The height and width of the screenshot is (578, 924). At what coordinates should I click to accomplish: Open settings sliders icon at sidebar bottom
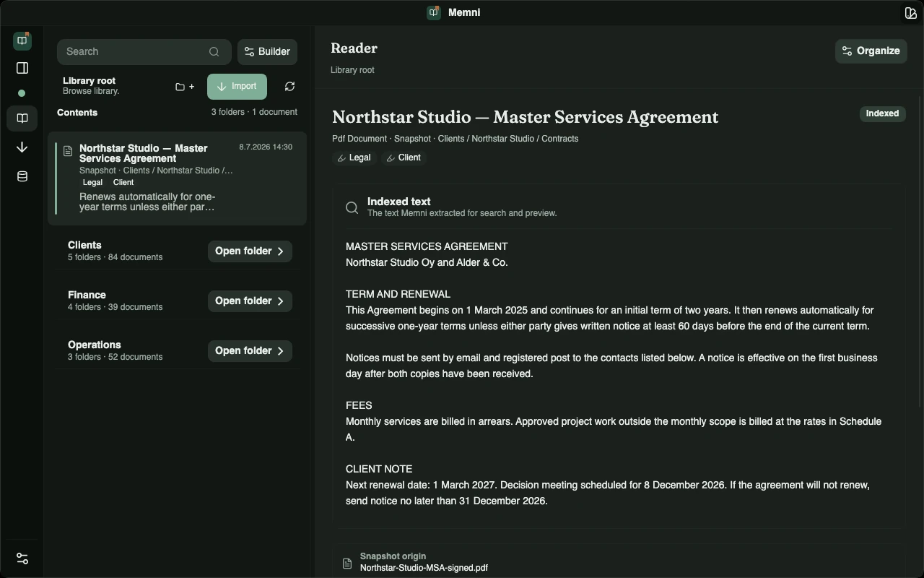[x=22, y=558]
